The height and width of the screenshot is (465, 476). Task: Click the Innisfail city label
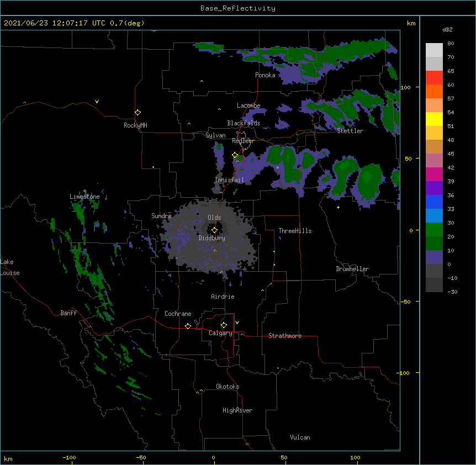pyautogui.click(x=229, y=180)
